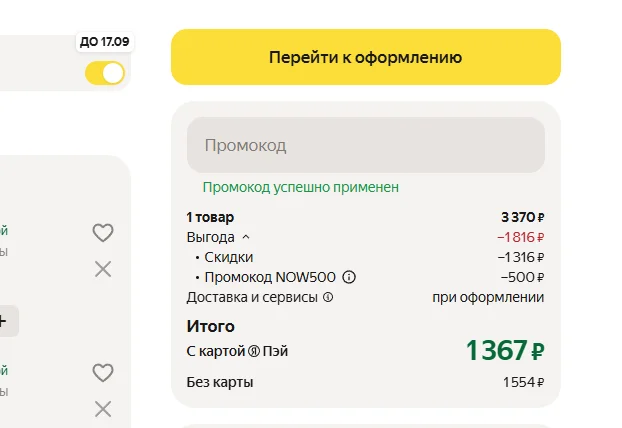The image size is (622, 428).
Task: Click the С картой Я Пэй label
Action: pyautogui.click(x=237, y=351)
